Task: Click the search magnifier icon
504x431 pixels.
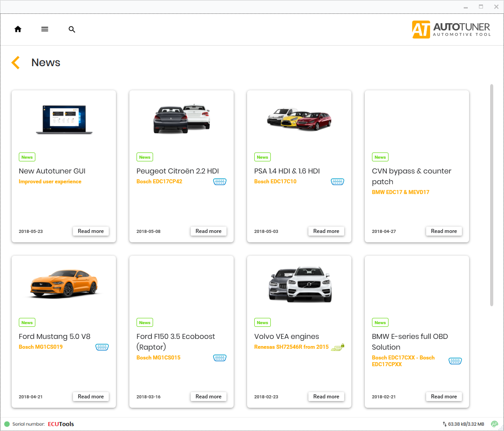Action: (x=72, y=30)
